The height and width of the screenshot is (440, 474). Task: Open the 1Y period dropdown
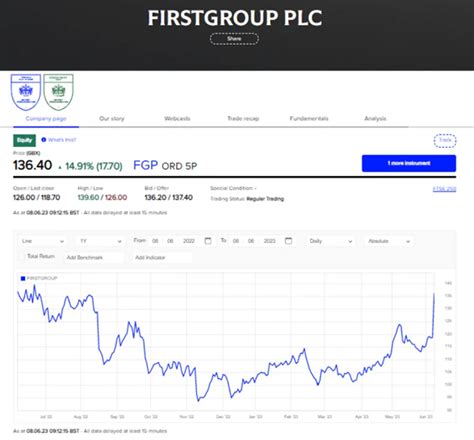(100, 241)
